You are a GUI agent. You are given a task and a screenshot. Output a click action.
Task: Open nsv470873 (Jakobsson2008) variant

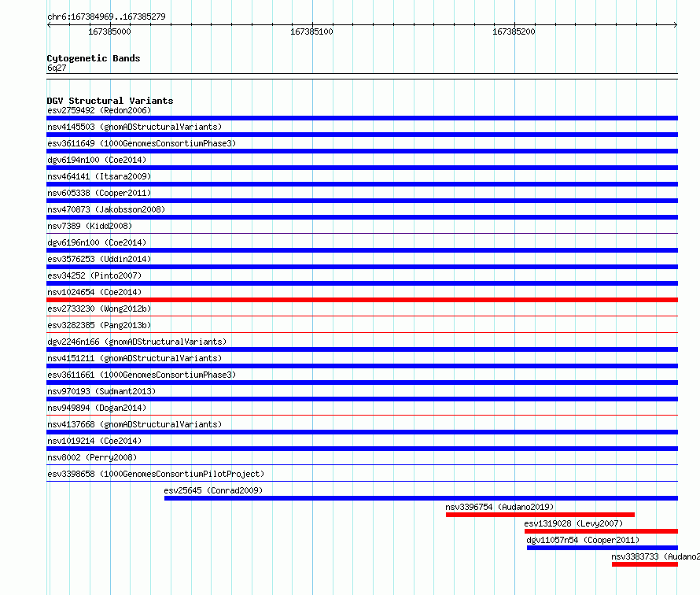pos(106,209)
